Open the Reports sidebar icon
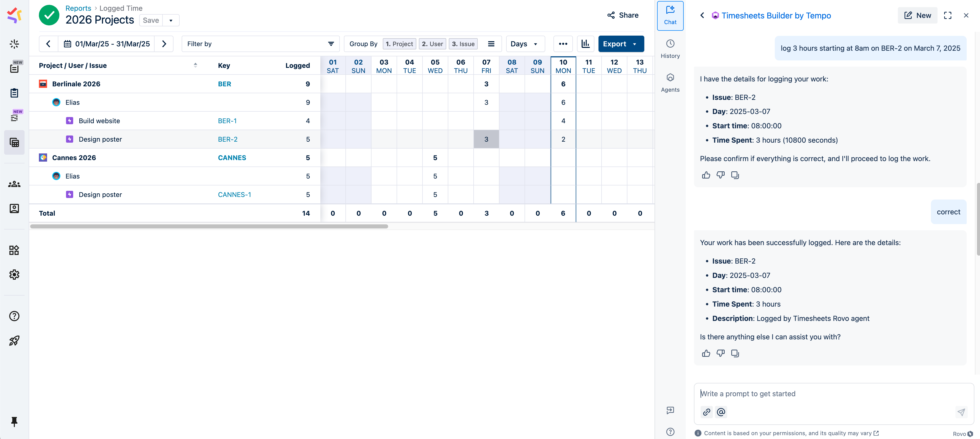This screenshot has height=439, width=980. 14,143
